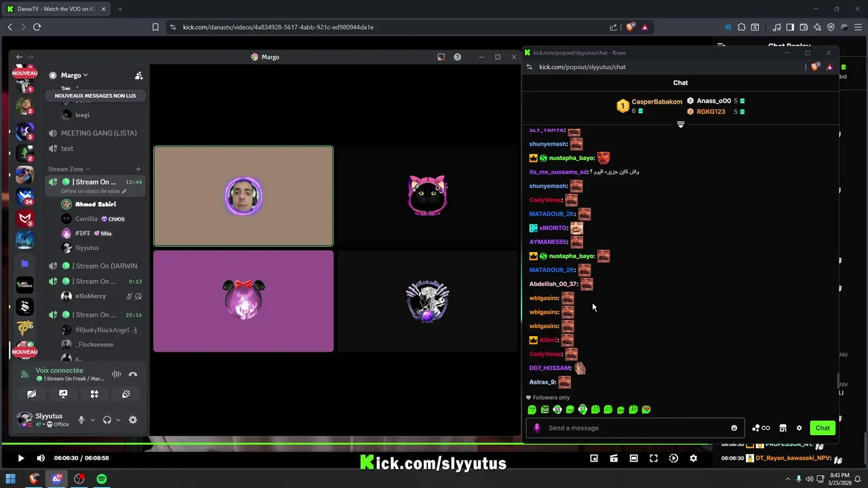Open a new Brave tab

(120, 9)
